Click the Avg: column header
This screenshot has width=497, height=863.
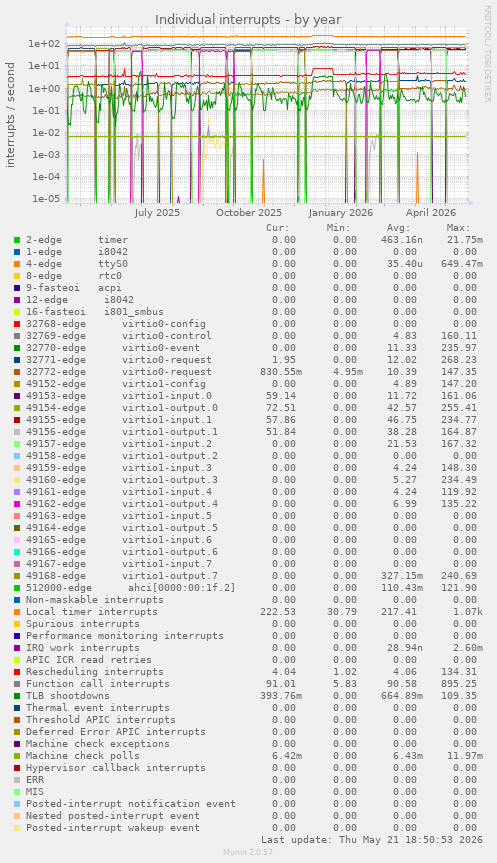398,228
